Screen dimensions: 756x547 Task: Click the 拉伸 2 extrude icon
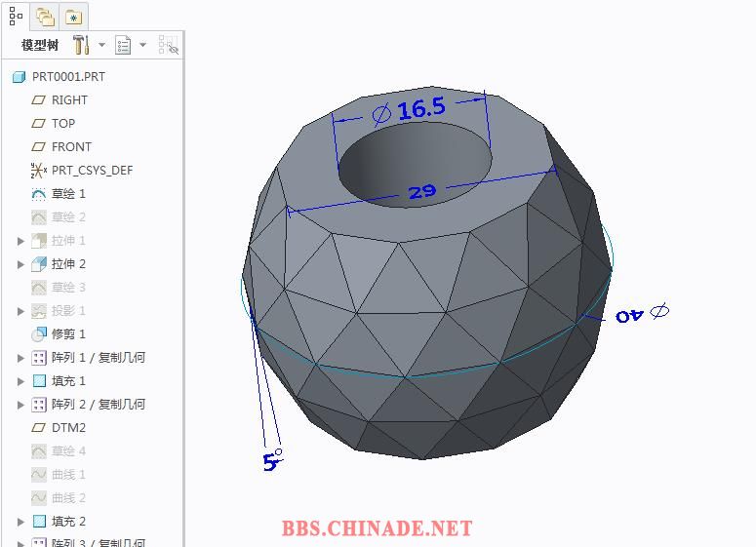(39, 264)
